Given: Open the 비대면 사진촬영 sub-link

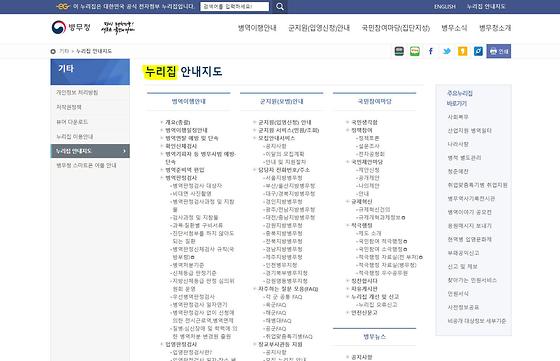Looking at the screenshot, I should [191, 194].
